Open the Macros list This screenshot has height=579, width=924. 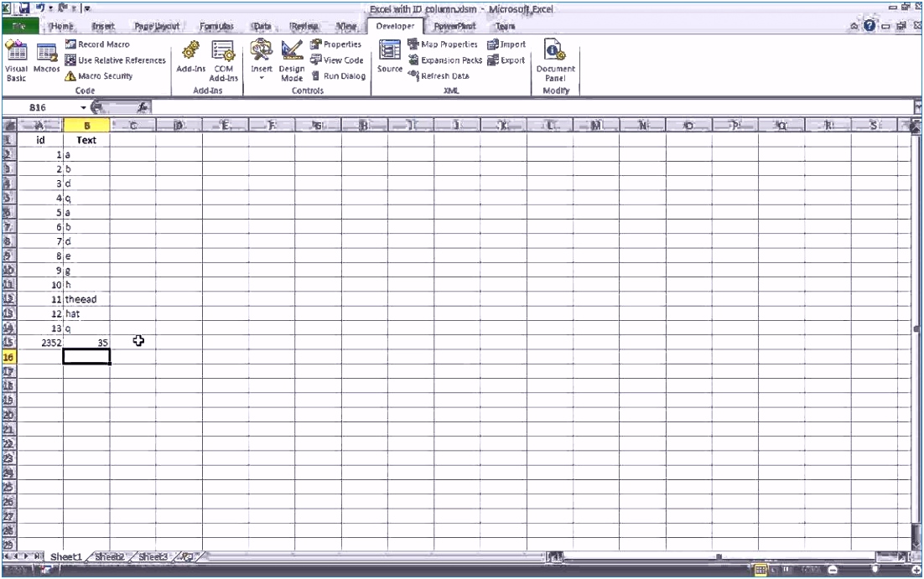pos(47,58)
